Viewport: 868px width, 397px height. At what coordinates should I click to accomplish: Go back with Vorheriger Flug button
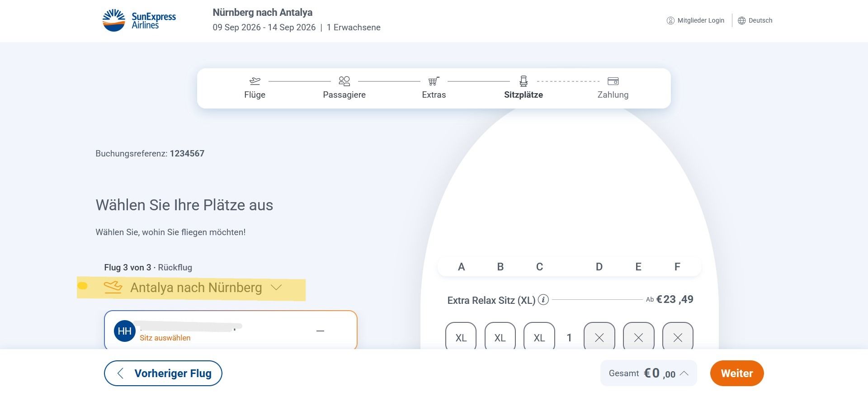[163, 373]
